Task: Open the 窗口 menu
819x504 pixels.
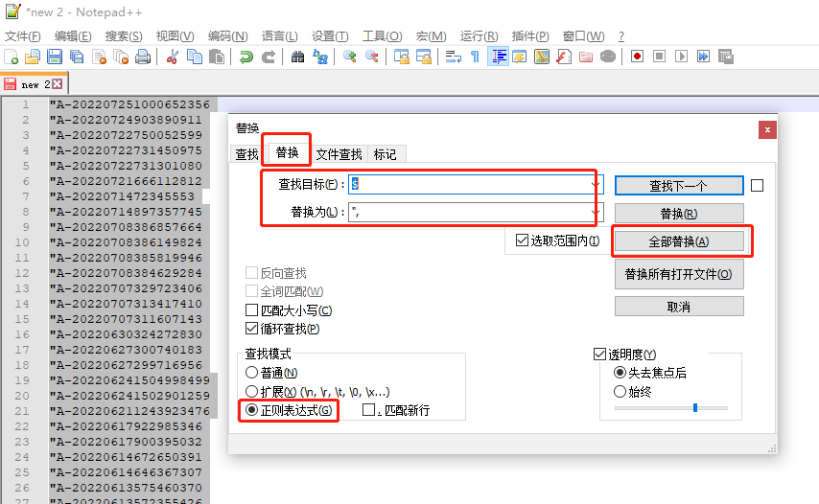Action: point(583,36)
